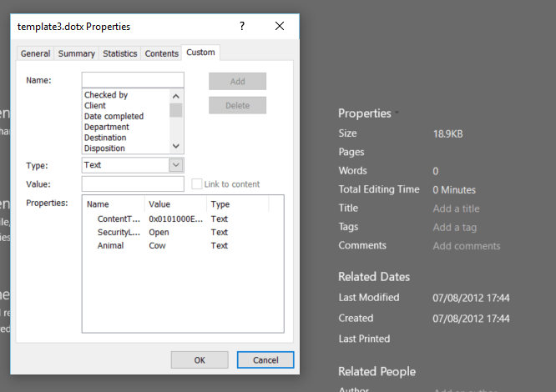Pick 'Date completed' in name list
Image resolution: width=556 pixels, height=392 pixels.
click(114, 116)
